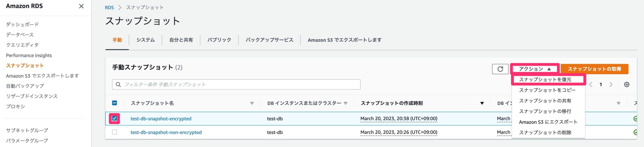
Task: Sort by スナップショットの作成時刻 column arrow
Action: click(482, 103)
